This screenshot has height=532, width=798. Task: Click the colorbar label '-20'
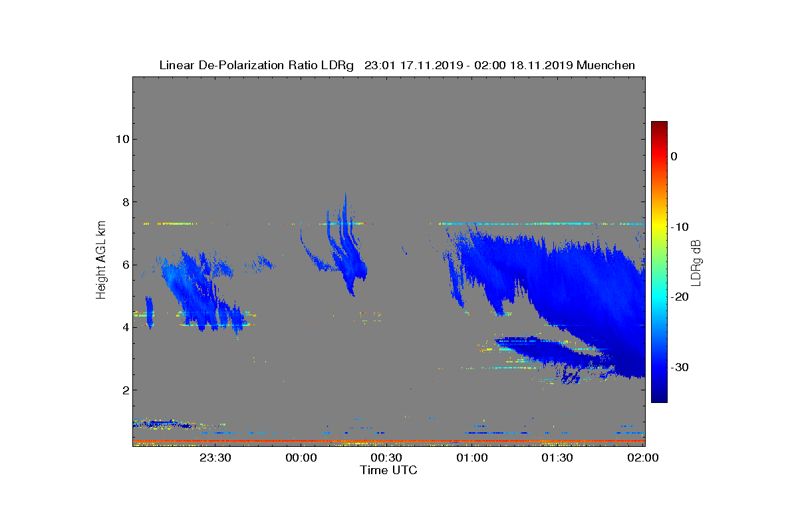coord(679,297)
